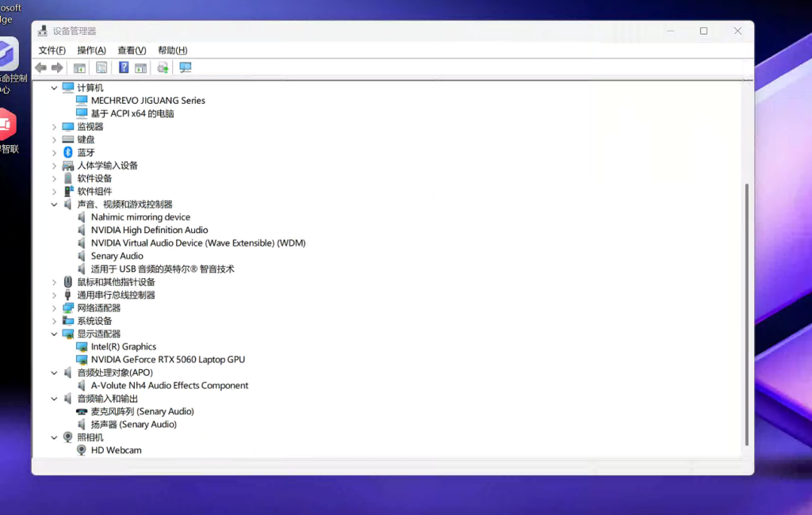812x515 pixels.
Task: Select the mouse icon beside 鼠标和其他指针设备
Action: click(68, 281)
